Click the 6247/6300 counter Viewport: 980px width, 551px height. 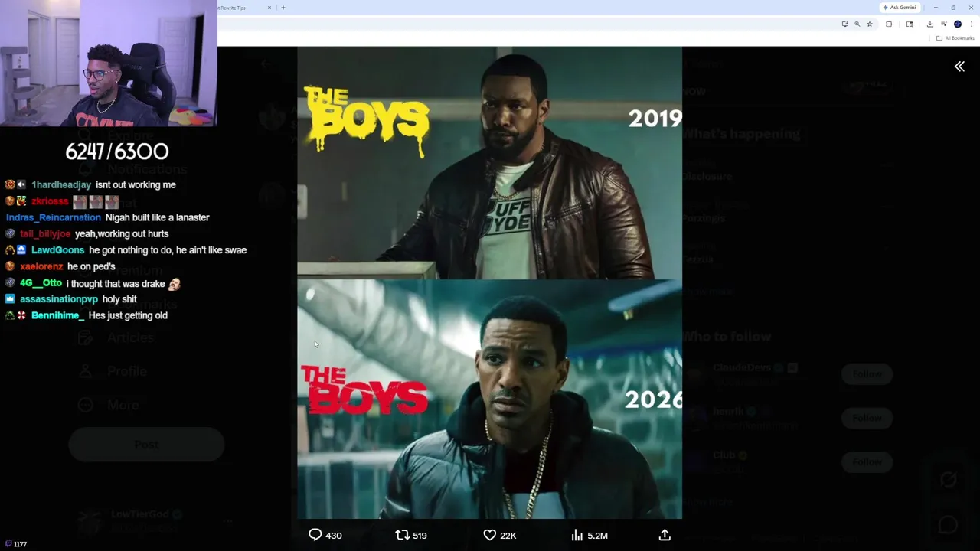(117, 152)
